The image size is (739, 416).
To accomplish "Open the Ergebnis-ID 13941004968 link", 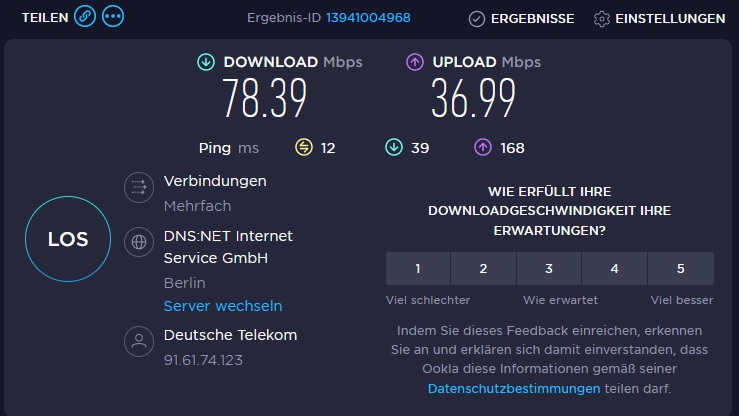I will 368,18.
